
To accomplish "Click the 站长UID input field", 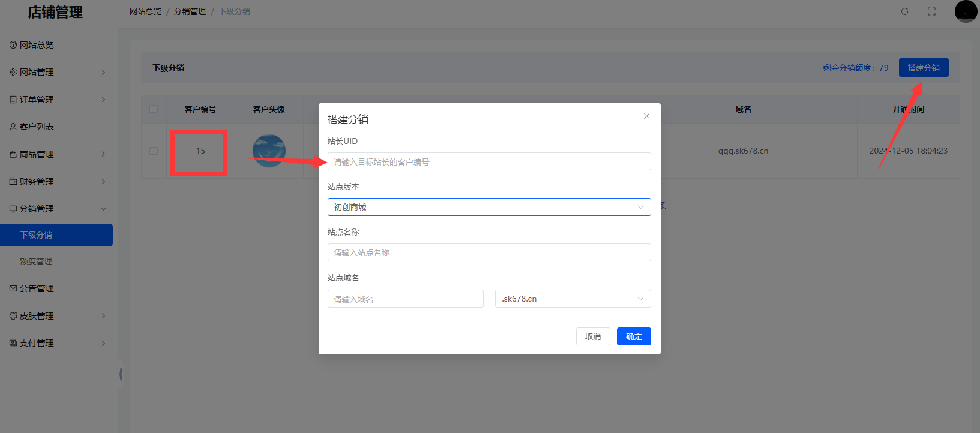I will pyautogui.click(x=488, y=161).
